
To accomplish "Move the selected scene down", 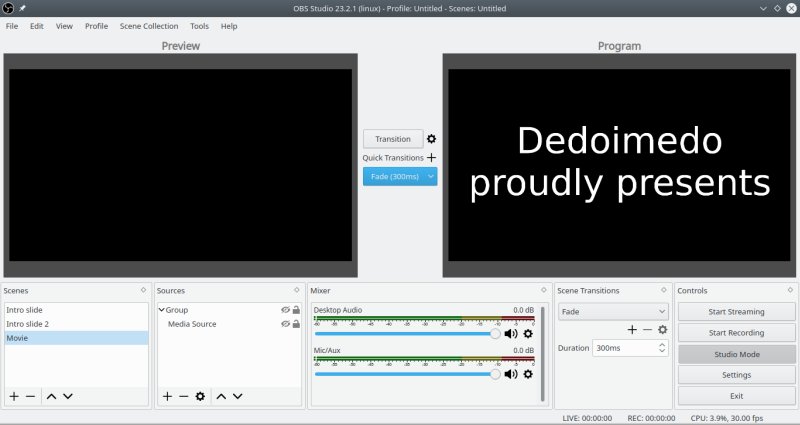I will coord(68,397).
